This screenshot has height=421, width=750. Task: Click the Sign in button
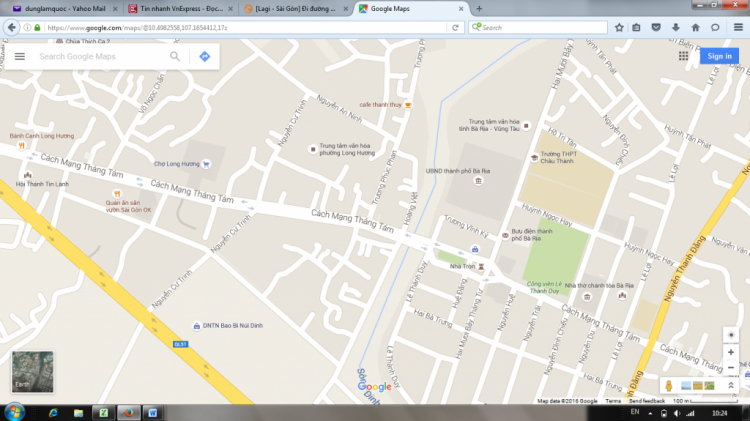tap(719, 56)
